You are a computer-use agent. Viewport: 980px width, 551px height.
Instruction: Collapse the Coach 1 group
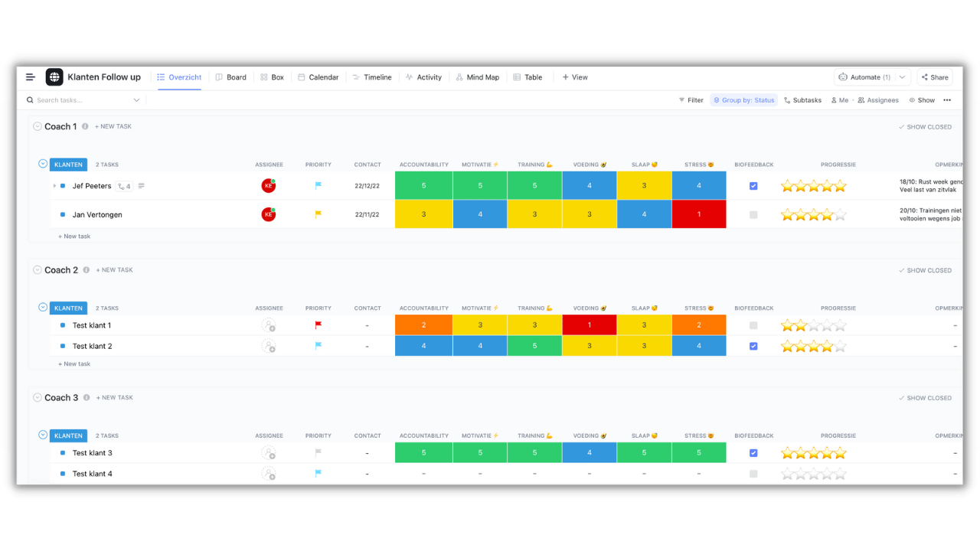37,126
